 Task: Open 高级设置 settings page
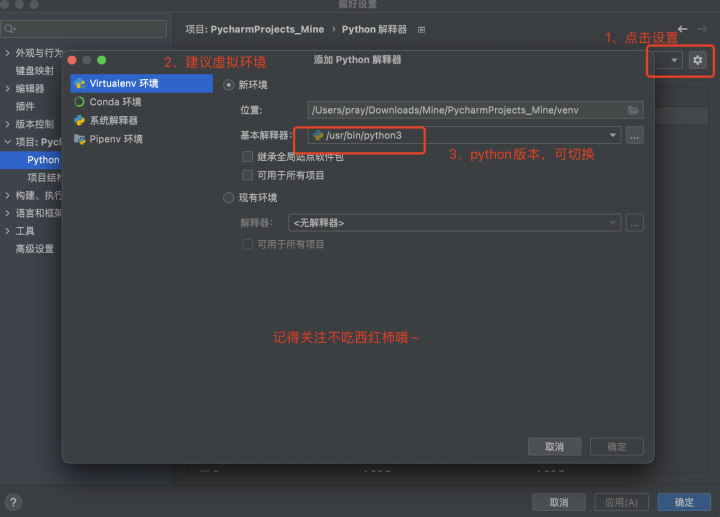click(x=34, y=249)
